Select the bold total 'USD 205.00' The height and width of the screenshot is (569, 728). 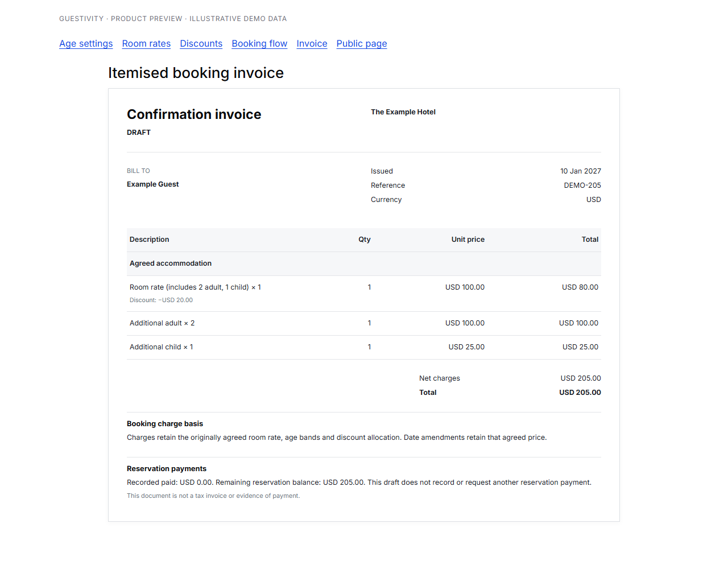tap(580, 393)
